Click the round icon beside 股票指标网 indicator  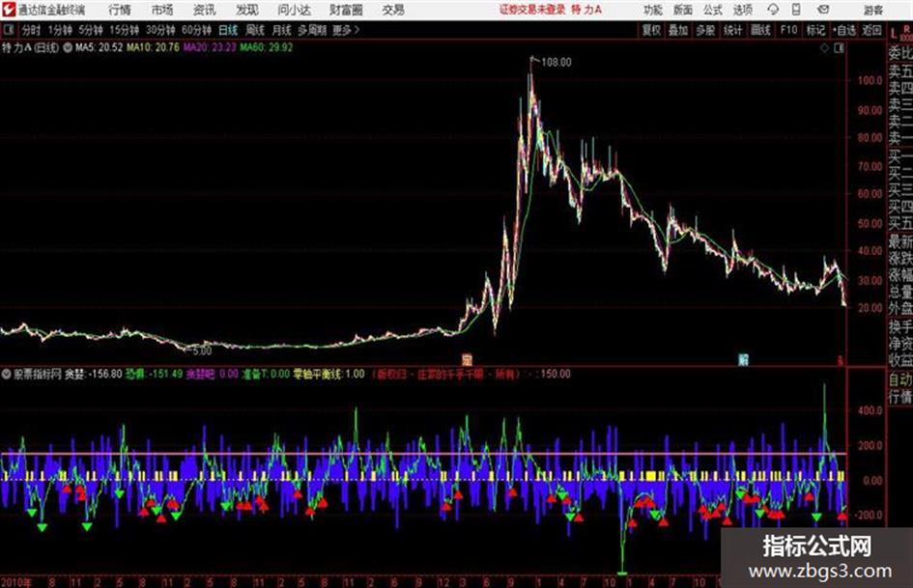point(7,374)
